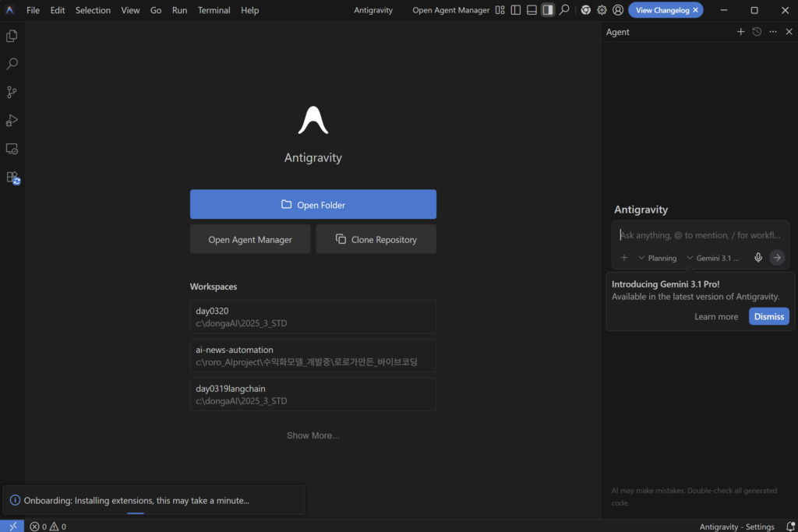Open the Search view in activity bar
798x532 pixels.
tap(12, 64)
